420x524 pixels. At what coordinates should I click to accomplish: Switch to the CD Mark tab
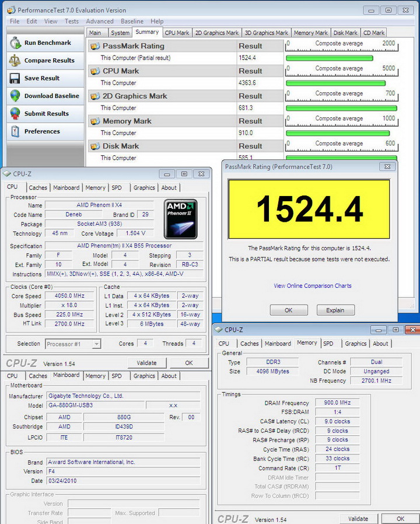pos(373,33)
